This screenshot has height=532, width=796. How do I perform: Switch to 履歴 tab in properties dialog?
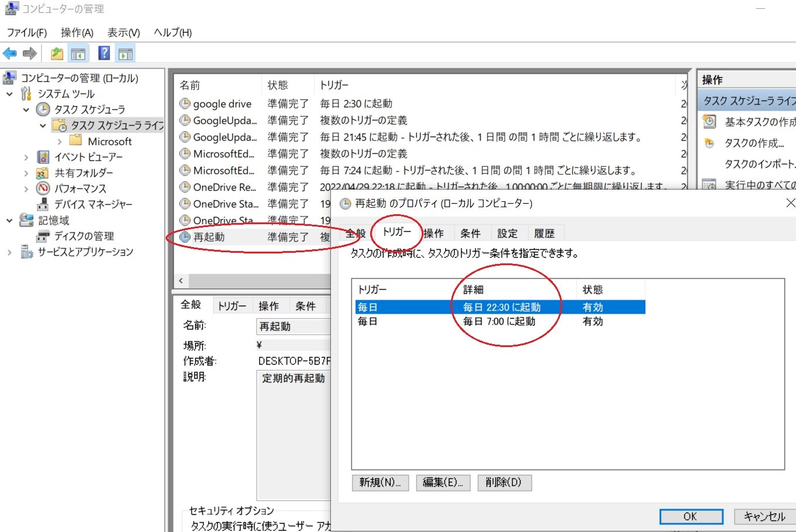click(544, 234)
